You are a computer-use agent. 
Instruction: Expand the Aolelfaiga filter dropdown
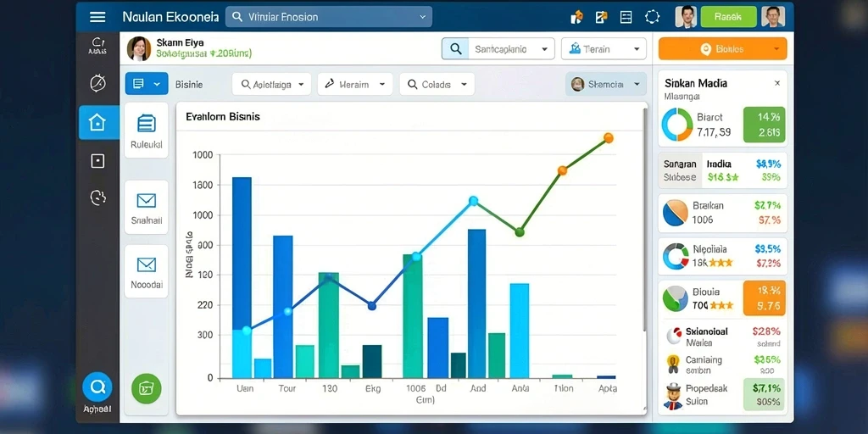tap(272, 85)
